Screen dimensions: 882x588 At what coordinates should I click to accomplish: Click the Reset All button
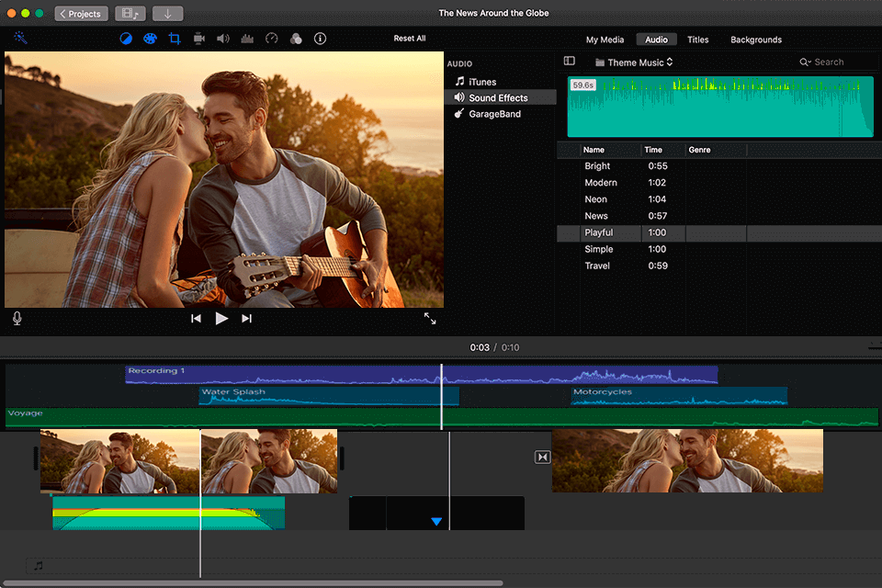tap(409, 39)
